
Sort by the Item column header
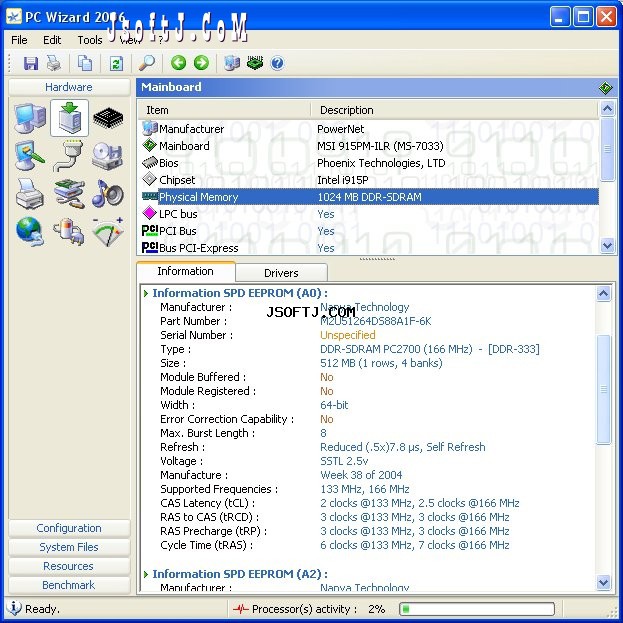click(x=224, y=110)
